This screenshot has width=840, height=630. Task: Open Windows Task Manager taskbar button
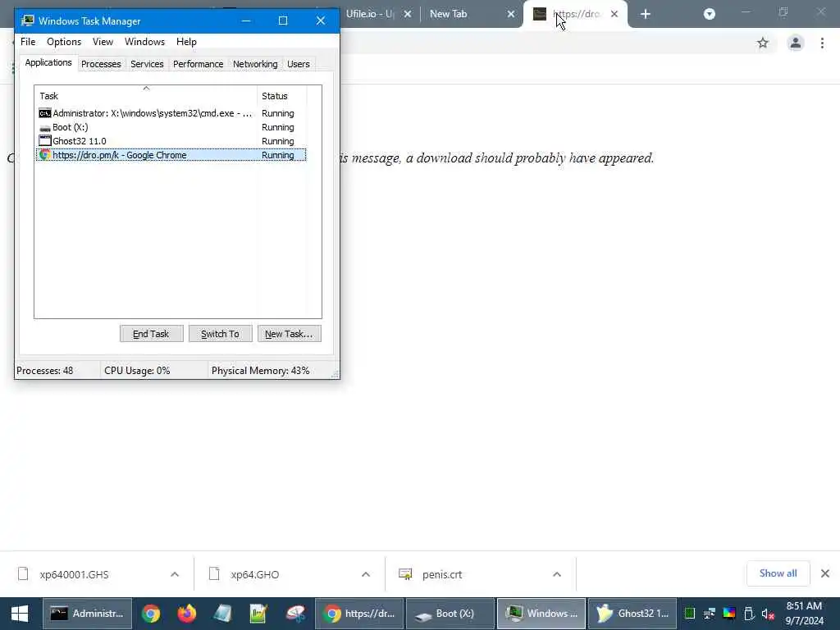coord(541,614)
